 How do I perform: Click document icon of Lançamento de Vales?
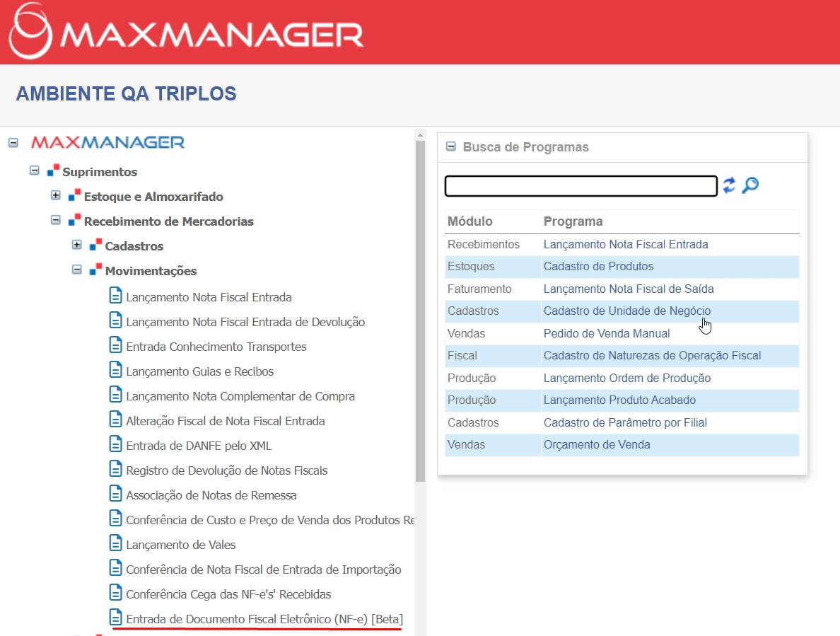pyautogui.click(x=116, y=543)
